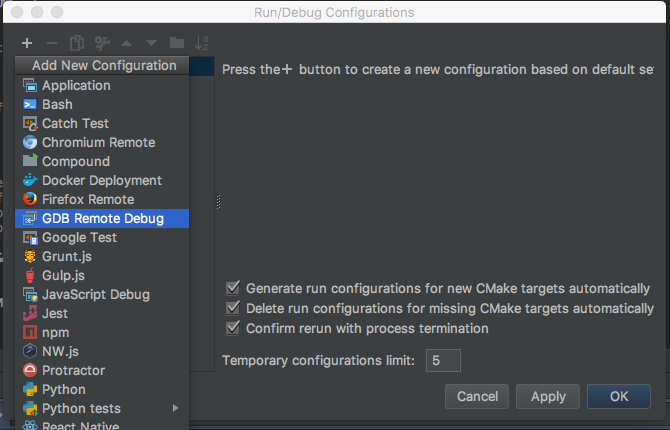Confirm with the OK button
This screenshot has height=430, width=670.
[x=619, y=396]
